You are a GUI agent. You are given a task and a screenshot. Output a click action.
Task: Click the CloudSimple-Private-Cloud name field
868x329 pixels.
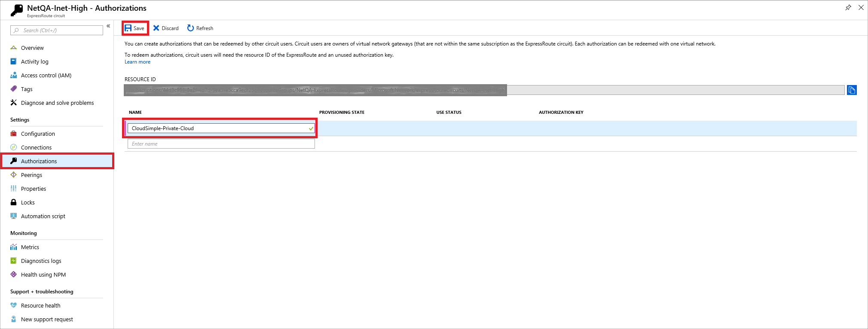(x=221, y=128)
